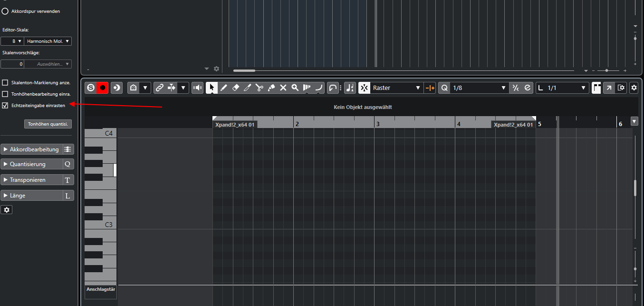
Task: Expand the Transponieren section
Action: pos(31,180)
